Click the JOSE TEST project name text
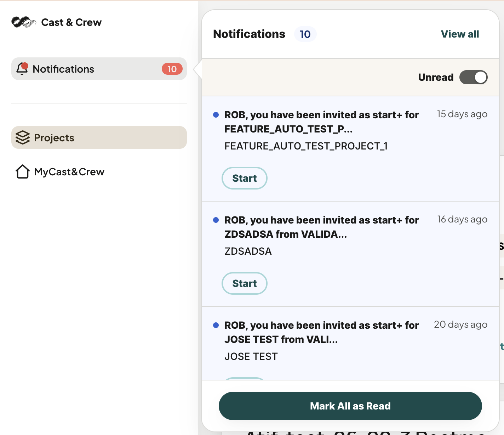Image resolution: width=504 pixels, height=435 pixels. coord(251,356)
